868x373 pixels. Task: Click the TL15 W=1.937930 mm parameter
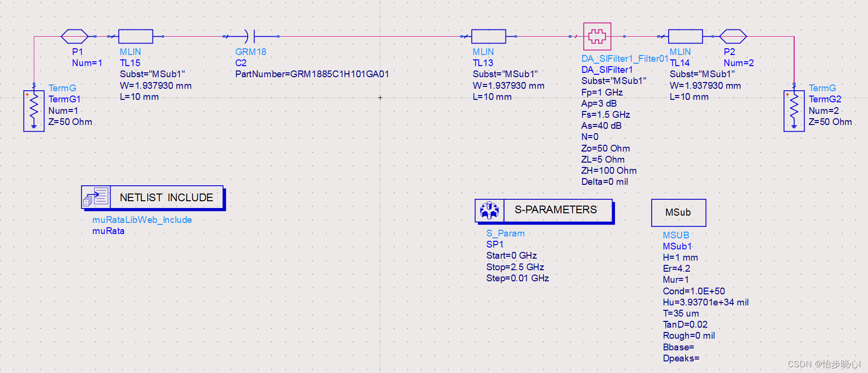tap(155, 85)
